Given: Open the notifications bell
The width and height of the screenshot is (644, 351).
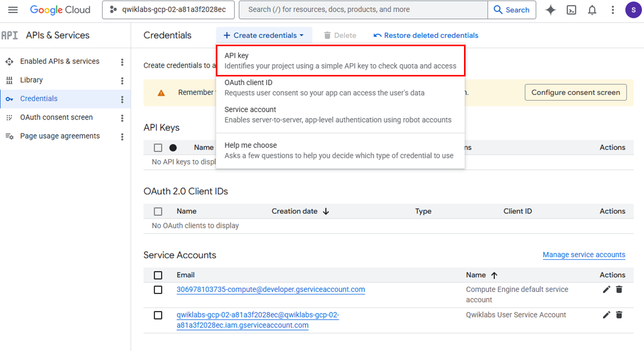Looking at the screenshot, I should coord(592,10).
